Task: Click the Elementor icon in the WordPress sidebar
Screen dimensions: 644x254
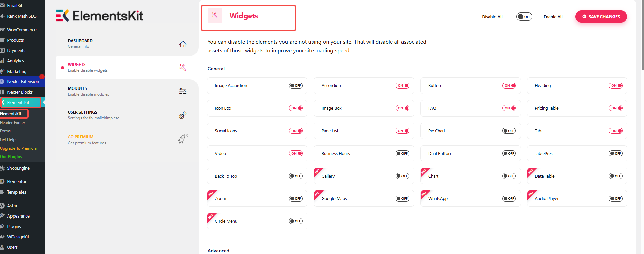Action: pos(2,181)
